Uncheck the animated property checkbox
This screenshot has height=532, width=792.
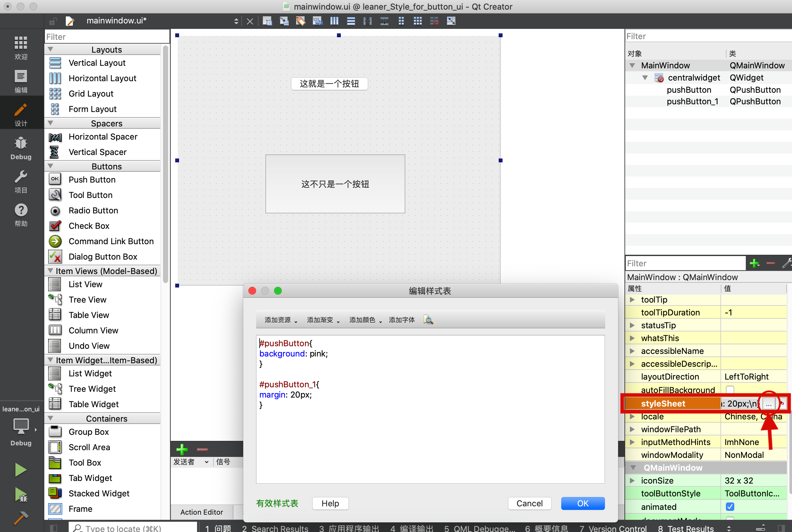730,507
